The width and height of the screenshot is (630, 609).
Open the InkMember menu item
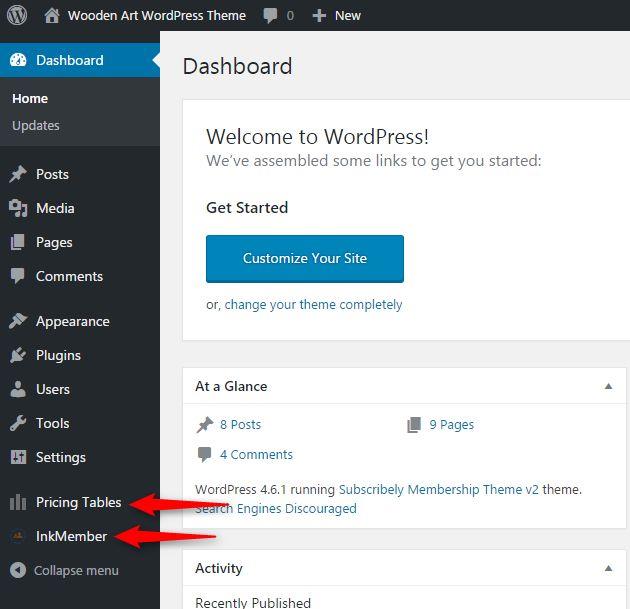tap(72, 536)
